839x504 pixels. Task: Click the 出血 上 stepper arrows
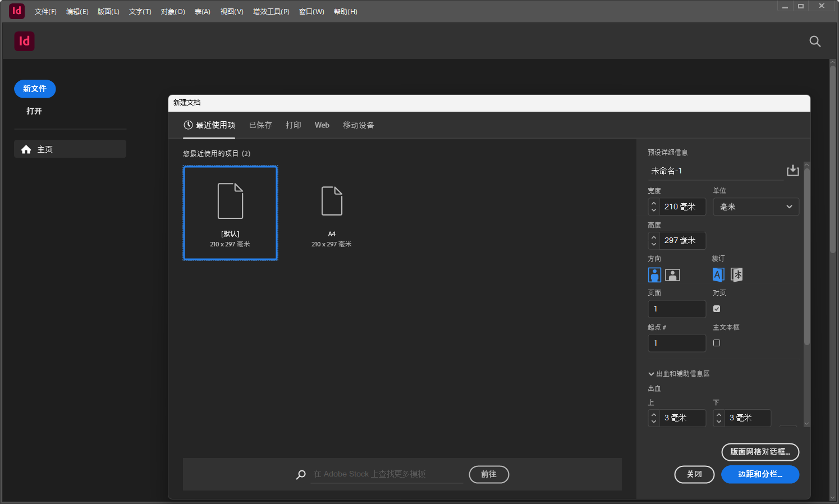[654, 418]
